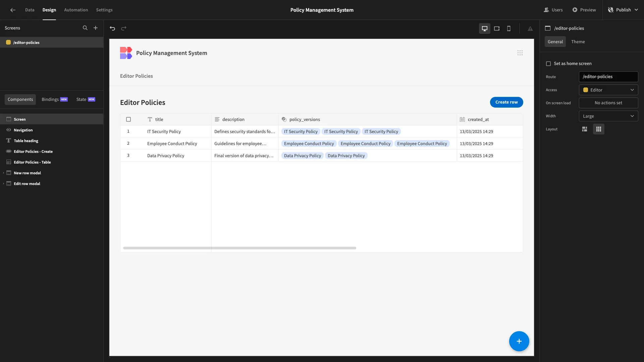Click the table horizontal scrollbar
Screen dimensions: 644x362
pyautogui.click(x=239, y=248)
